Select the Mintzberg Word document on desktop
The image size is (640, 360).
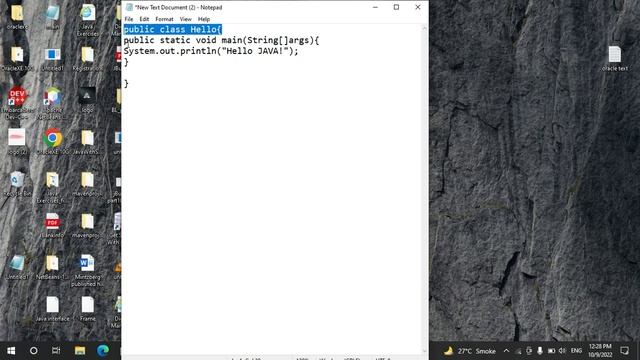(x=87, y=270)
